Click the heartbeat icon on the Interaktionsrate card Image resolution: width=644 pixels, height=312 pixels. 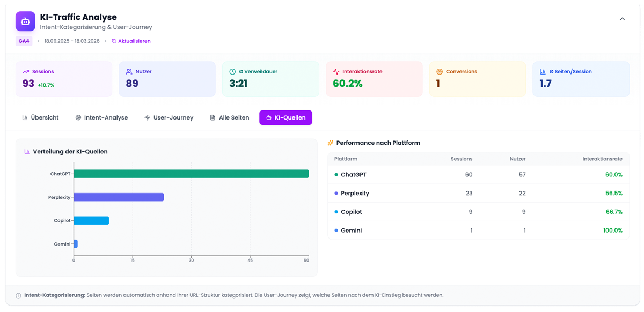[x=335, y=71]
